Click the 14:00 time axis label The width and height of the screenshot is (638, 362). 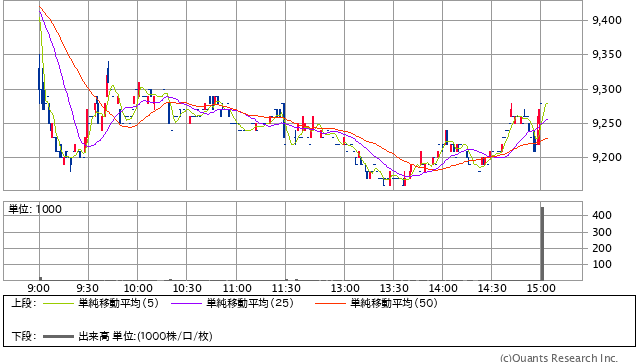tap(443, 288)
